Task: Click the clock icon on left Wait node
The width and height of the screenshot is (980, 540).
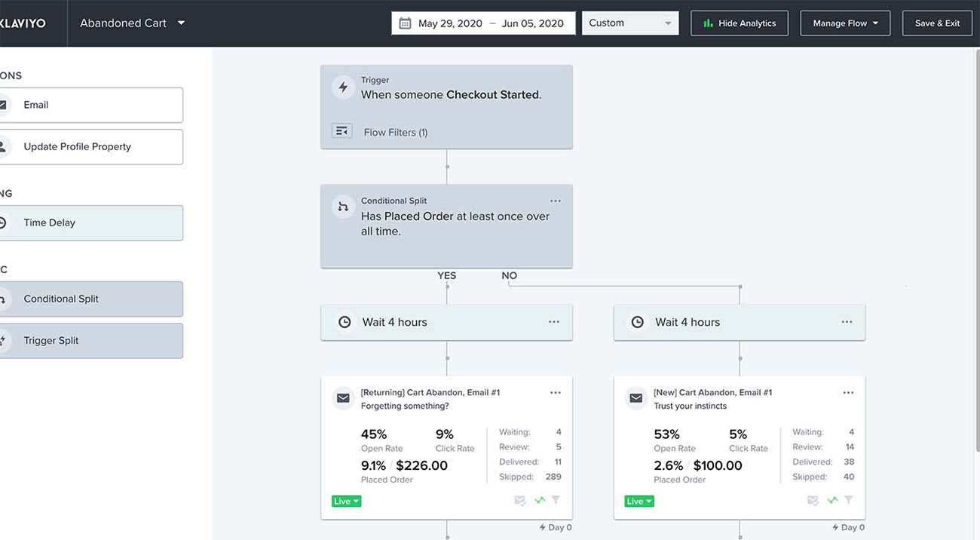Action: 345,321
